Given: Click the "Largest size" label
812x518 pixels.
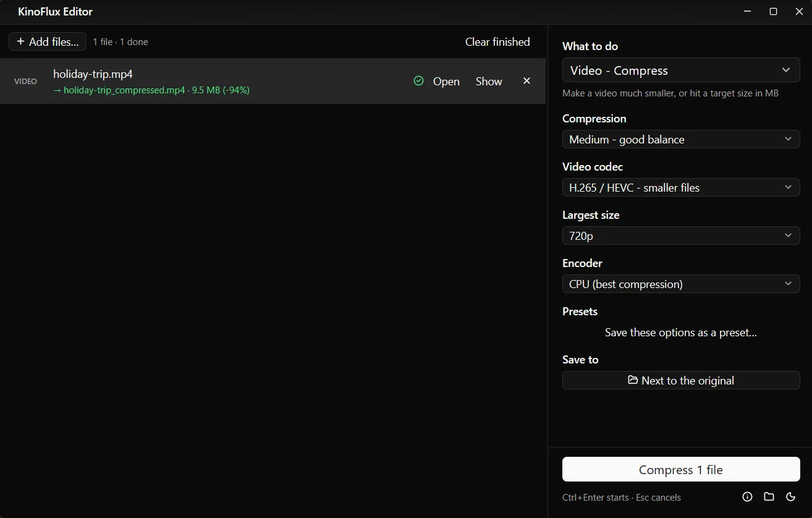Looking at the screenshot, I should coord(591,215).
